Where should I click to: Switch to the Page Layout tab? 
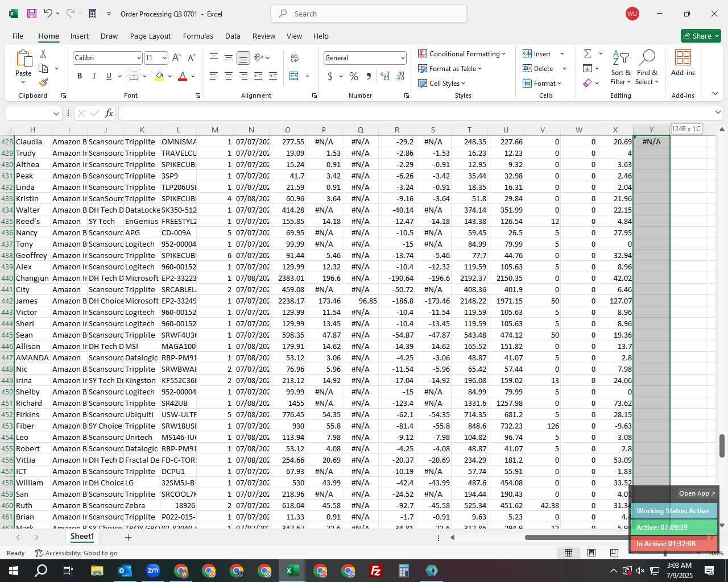click(150, 36)
